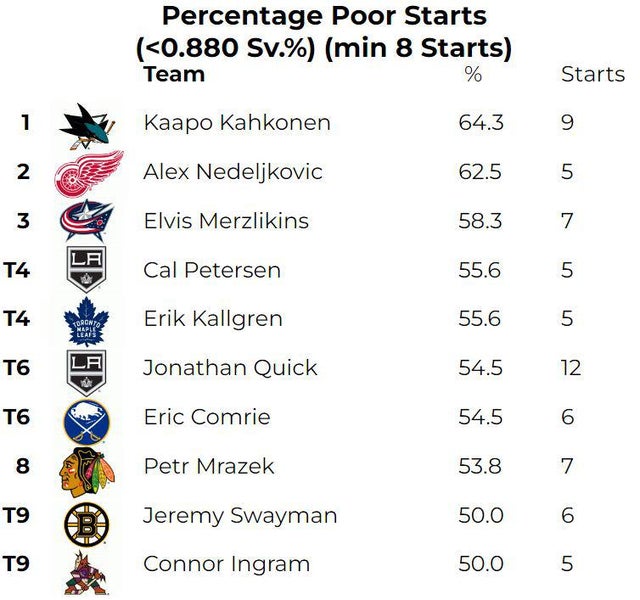Screen dimensions: 640x600
Task: Sort by the % column header
Action: click(x=473, y=75)
